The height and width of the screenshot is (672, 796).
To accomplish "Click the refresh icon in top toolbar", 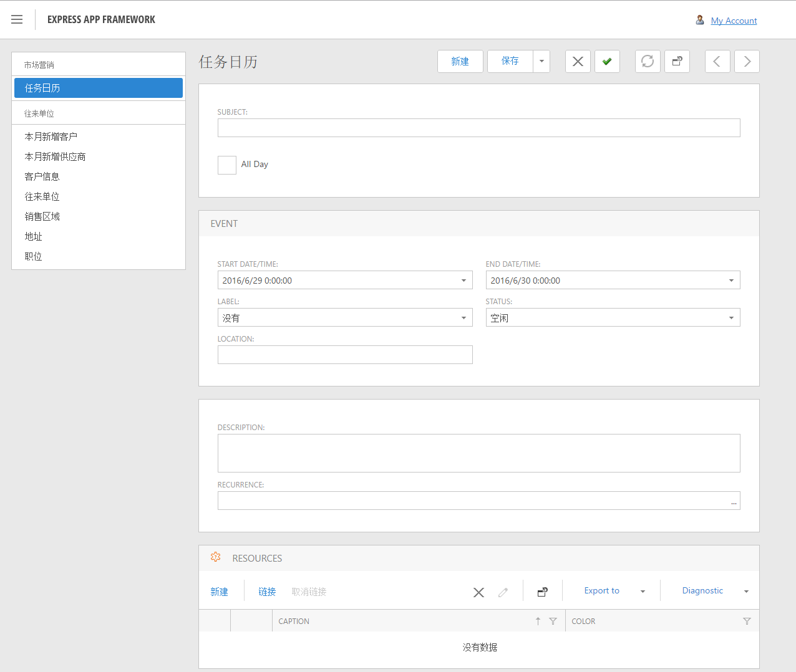I will pyautogui.click(x=648, y=61).
